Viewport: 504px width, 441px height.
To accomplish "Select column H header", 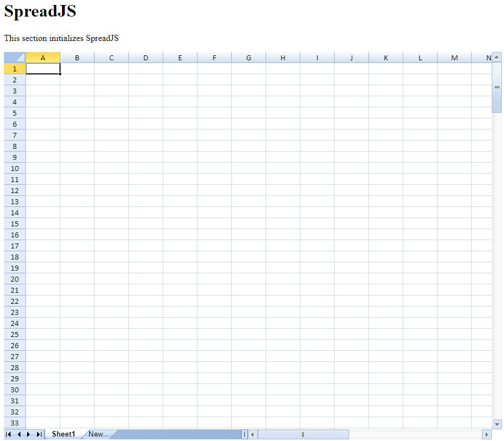I will [283, 58].
